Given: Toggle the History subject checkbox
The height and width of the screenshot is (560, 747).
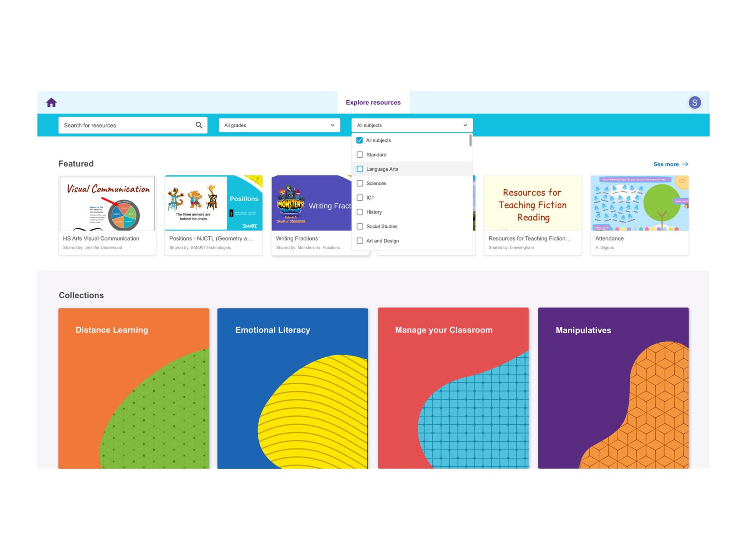Looking at the screenshot, I should click(x=361, y=212).
